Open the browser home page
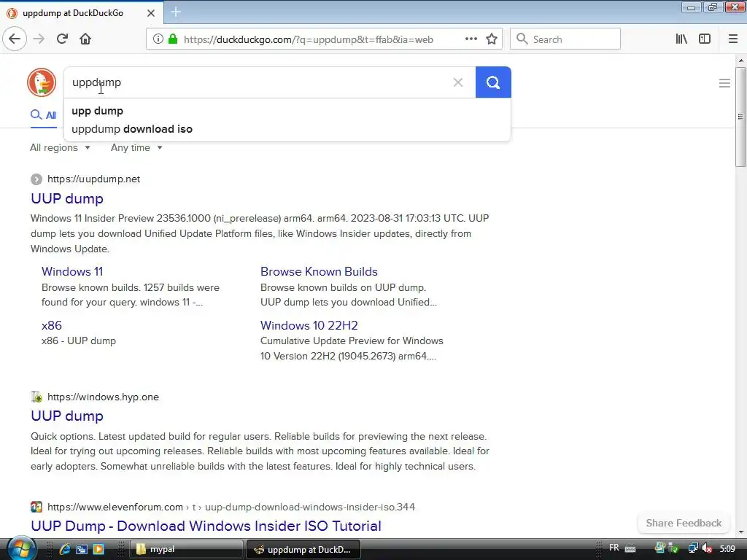Image resolution: width=747 pixels, height=560 pixels. coord(85,39)
